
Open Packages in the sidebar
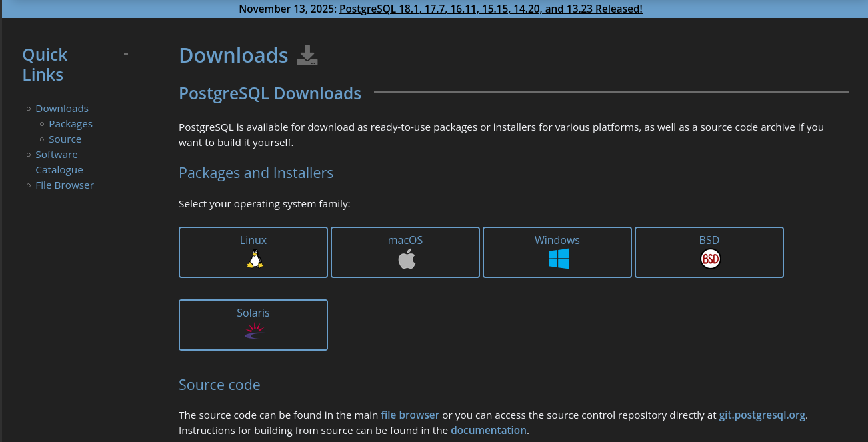[71, 124]
